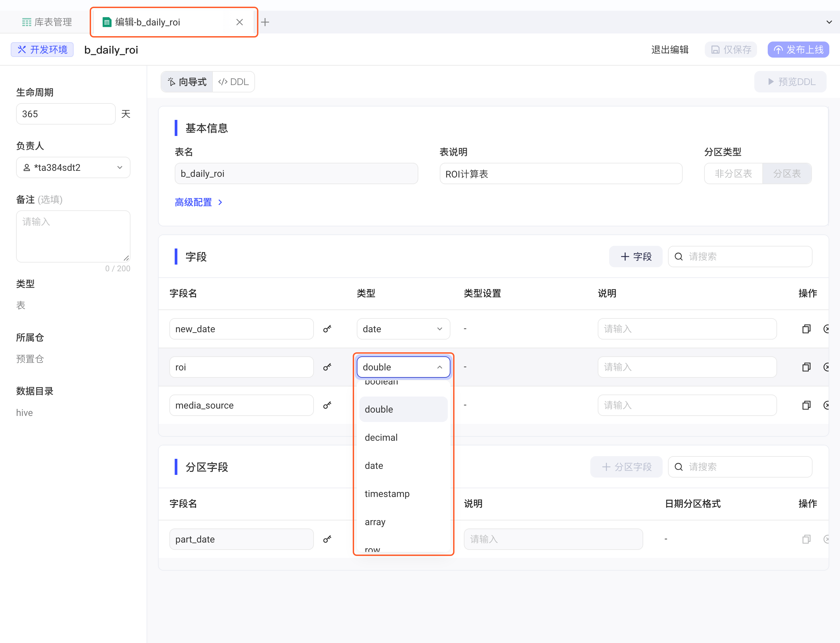The image size is (840, 643).
Task: Select the 编辑-b_daily_roi tab
Action: 174,22
